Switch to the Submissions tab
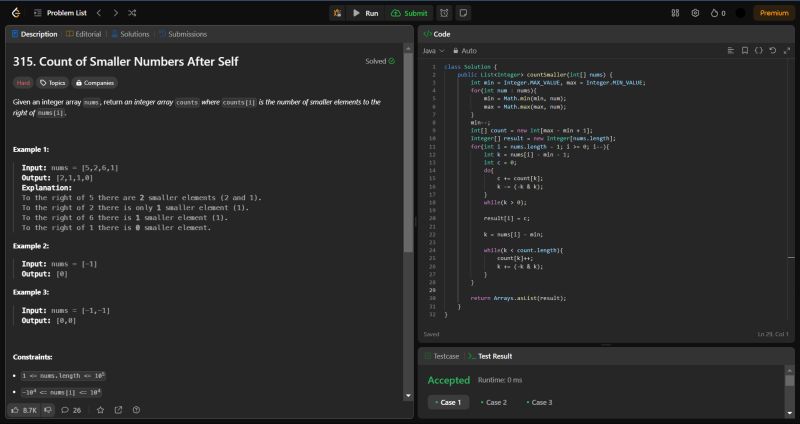 coord(183,34)
